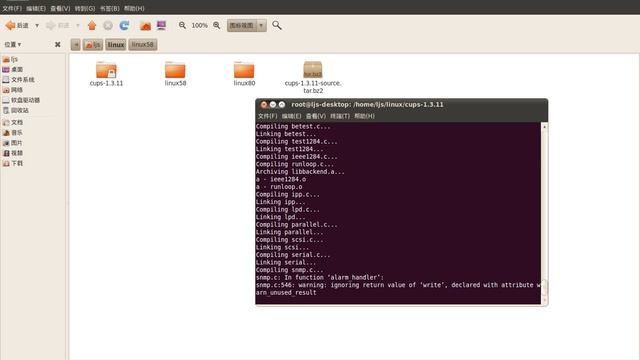Select 下载 in the sidebar
This screenshot has width=640, height=360.
[13, 163]
